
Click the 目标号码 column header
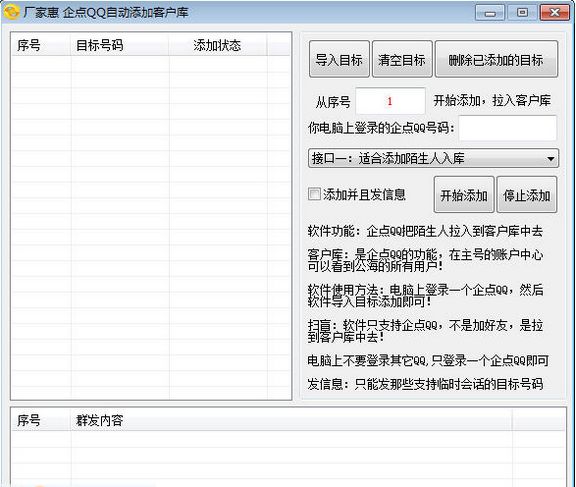tap(120, 45)
